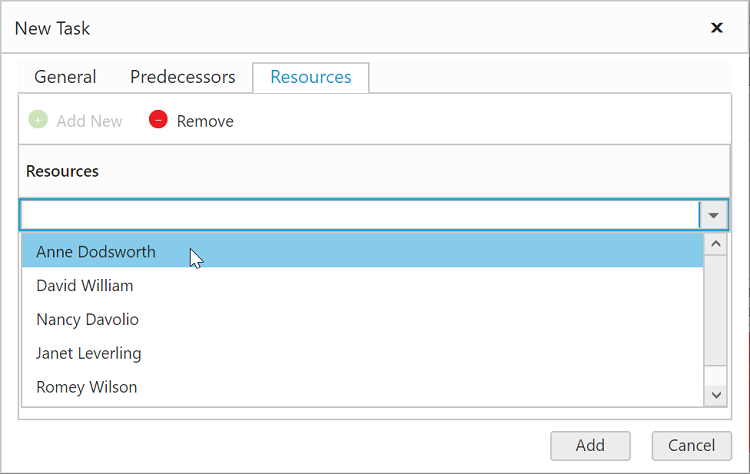Image resolution: width=750 pixels, height=474 pixels.
Task: Choose Romey Wilson from the list
Action: (x=87, y=387)
